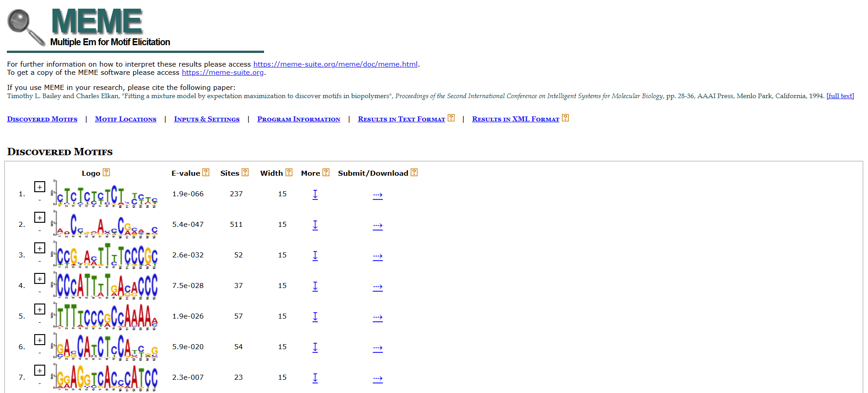Click the help icon next to Logo header
868x393 pixels.
[x=106, y=173]
